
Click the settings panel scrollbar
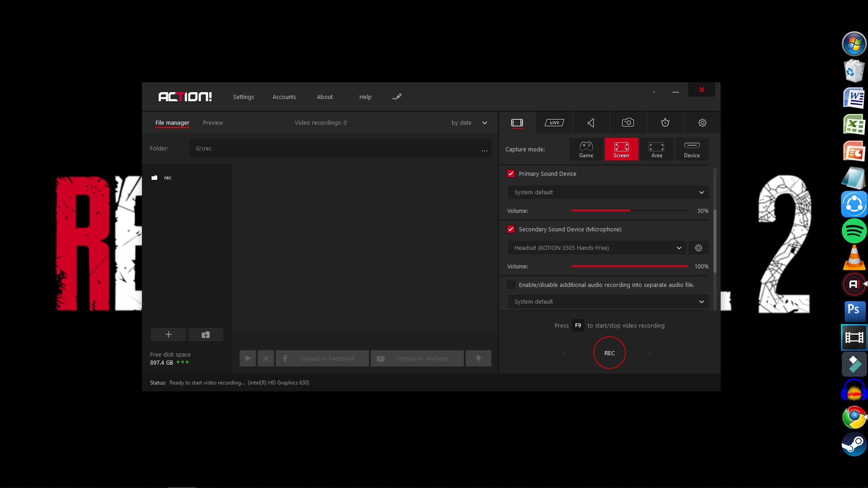pos(715,241)
